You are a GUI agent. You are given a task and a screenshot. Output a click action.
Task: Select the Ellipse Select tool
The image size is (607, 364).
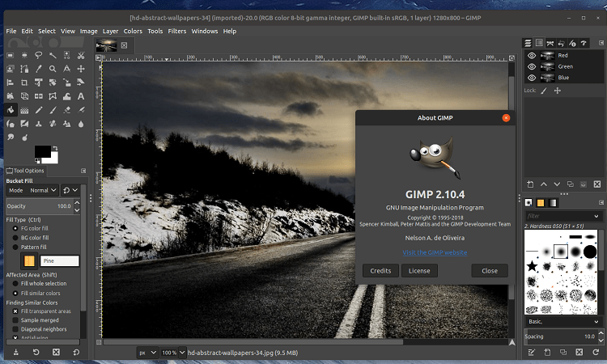(x=24, y=55)
